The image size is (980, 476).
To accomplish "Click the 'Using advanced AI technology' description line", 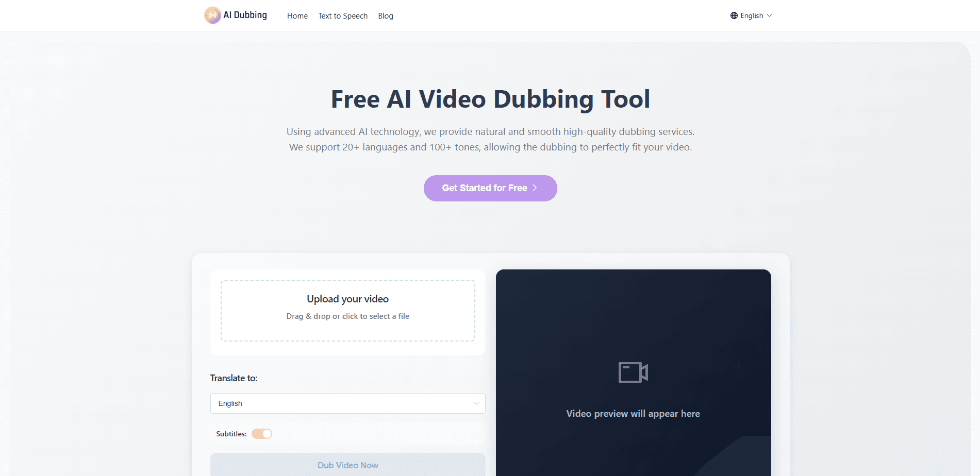I will (490, 132).
